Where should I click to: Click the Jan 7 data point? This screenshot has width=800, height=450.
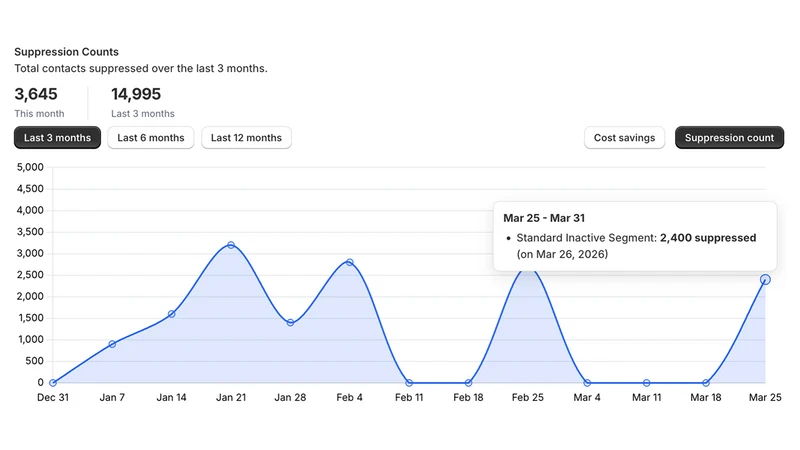pos(112,344)
